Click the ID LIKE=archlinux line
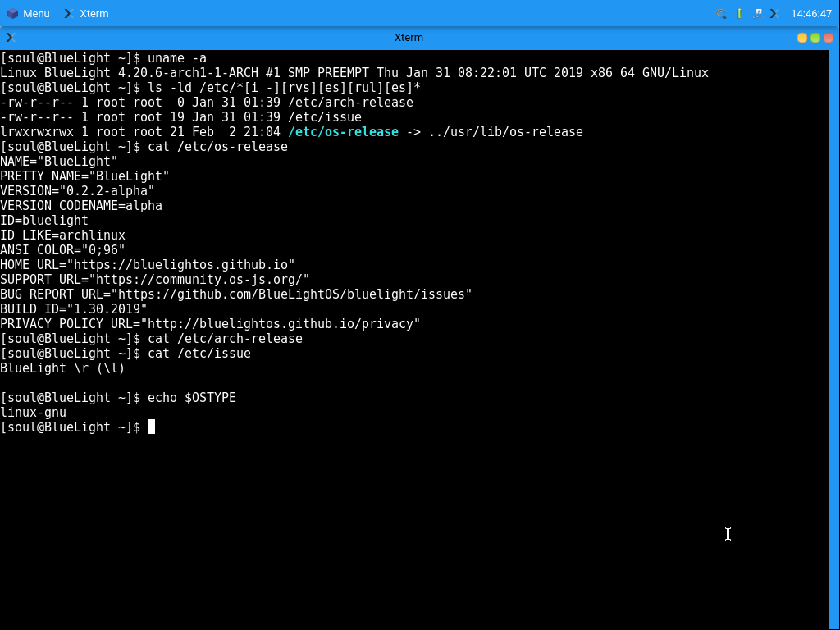 click(x=62, y=235)
